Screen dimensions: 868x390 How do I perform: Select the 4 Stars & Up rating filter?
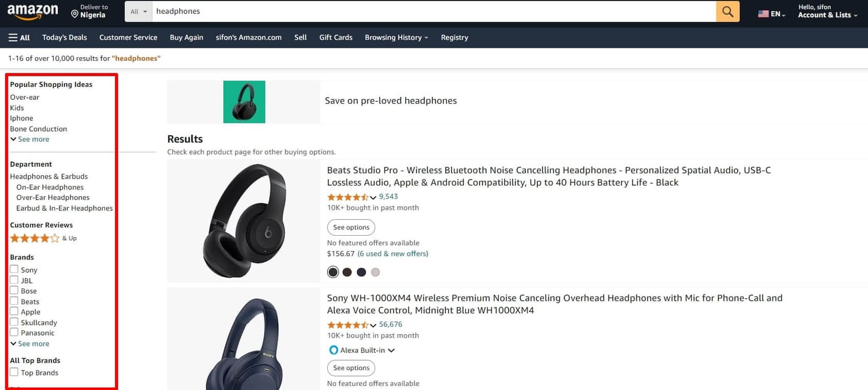[x=35, y=238]
